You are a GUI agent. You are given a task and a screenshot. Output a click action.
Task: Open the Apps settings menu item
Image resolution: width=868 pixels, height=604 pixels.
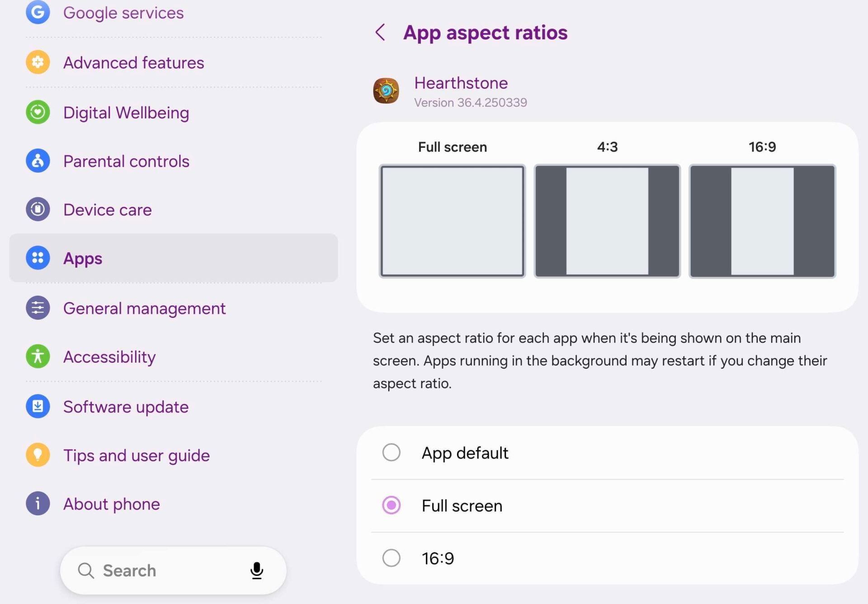pyautogui.click(x=174, y=258)
